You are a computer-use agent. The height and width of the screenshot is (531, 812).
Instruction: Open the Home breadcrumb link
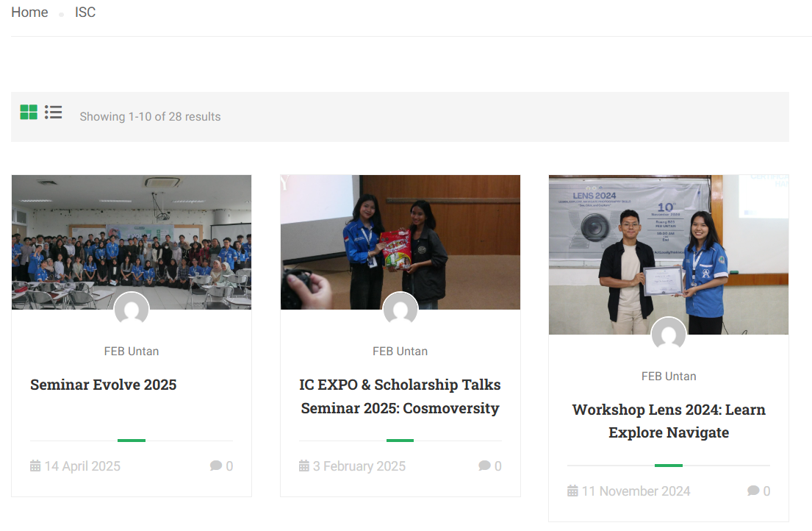29,12
